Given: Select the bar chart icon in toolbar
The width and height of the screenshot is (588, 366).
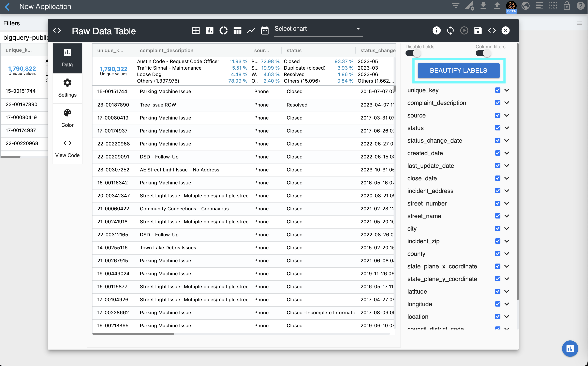Looking at the screenshot, I should (209, 30).
